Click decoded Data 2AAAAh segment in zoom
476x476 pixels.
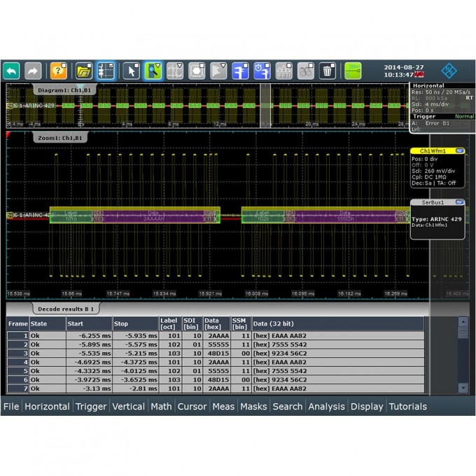click(x=153, y=216)
